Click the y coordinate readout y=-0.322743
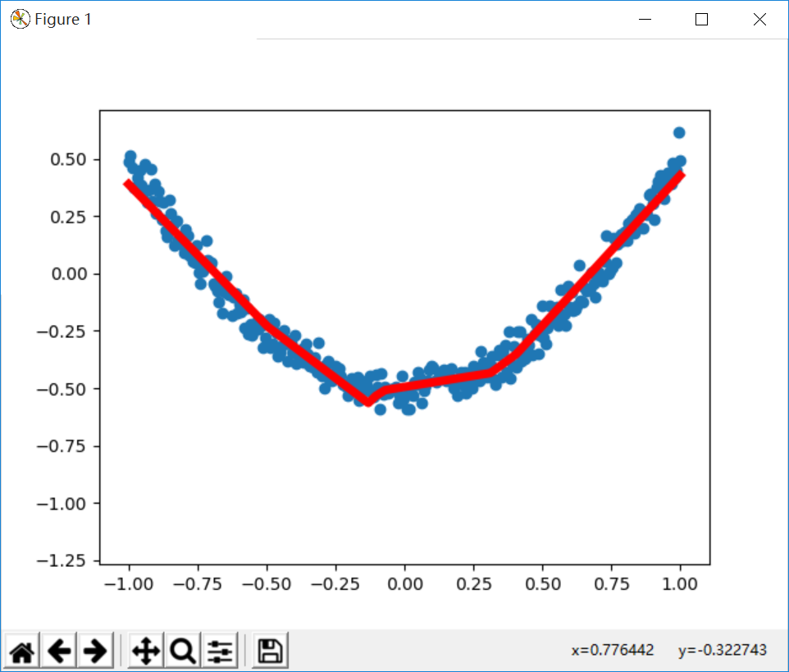Image resolution: width=789 pixels, height=672 pixels. tap(722, 650)
